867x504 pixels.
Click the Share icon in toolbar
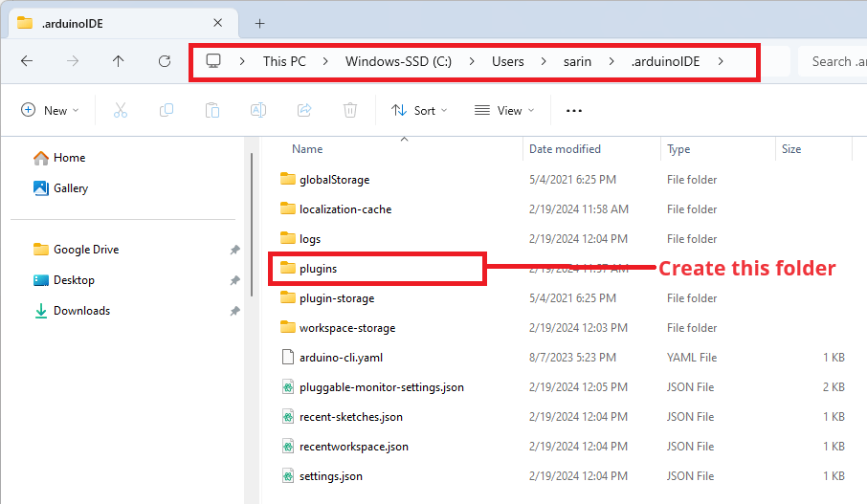pos(304,110)
